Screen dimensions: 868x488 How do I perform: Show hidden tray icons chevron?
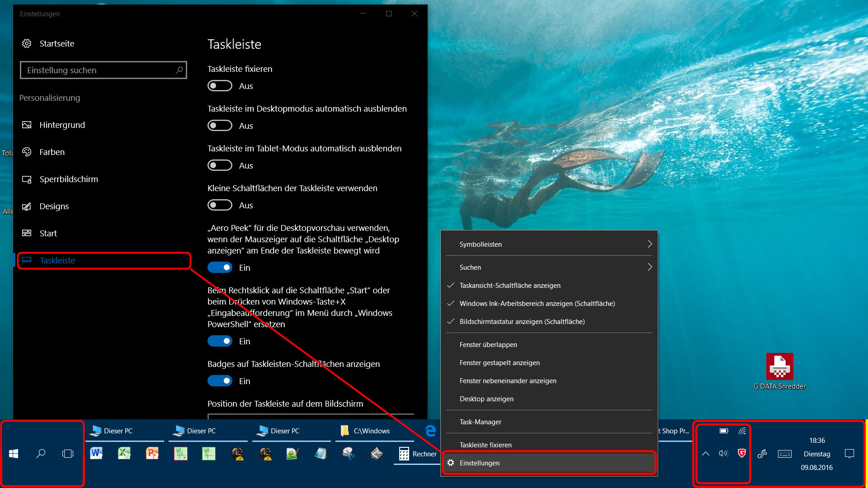tap(706, 454)
